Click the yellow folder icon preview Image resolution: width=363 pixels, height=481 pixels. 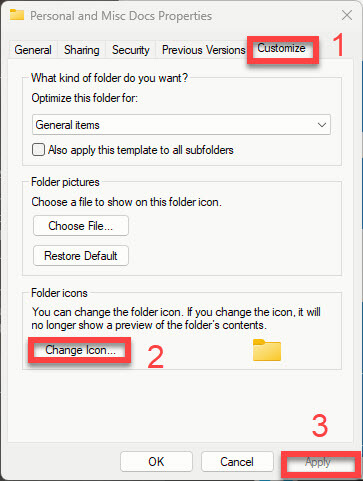pyautogui.click(x=267, y=350)
